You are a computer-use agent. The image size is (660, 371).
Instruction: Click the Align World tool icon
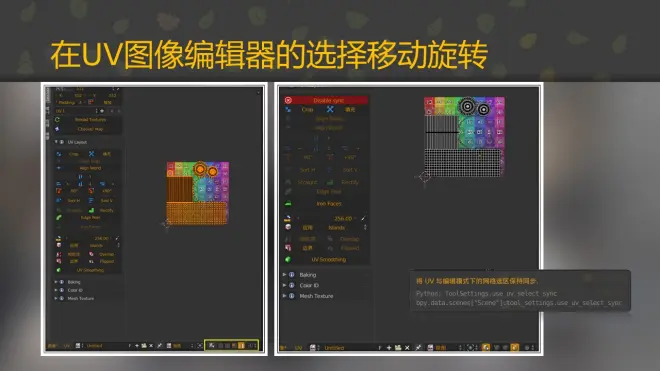pyautogui.click(x=59, y=168)
